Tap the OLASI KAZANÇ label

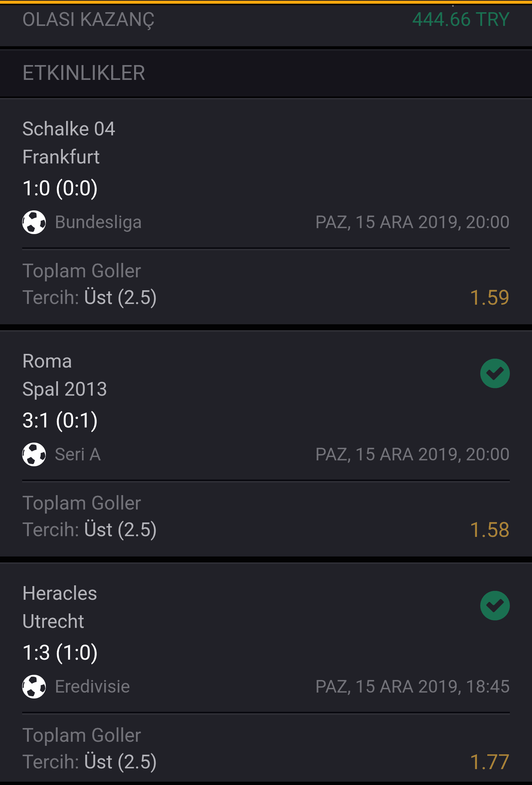coord(88,20)
